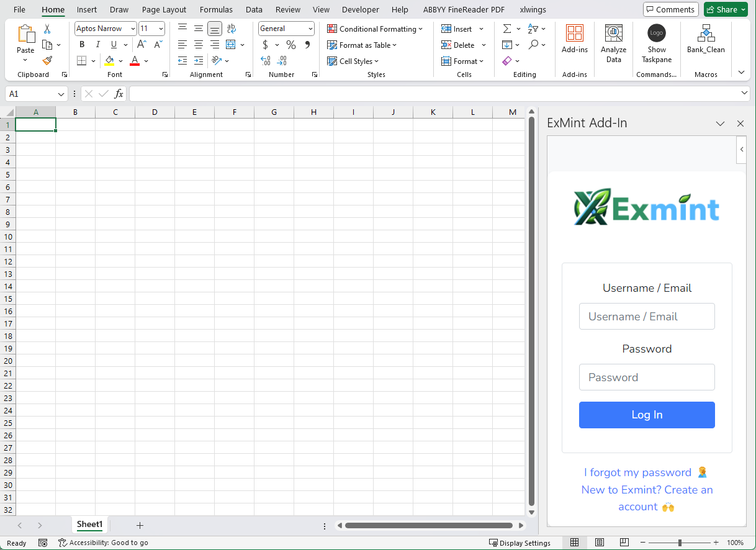Viewport: 756px width, 550px height.
Task: Open the Analyze Data tool
Action: click(x=613, y=45)
